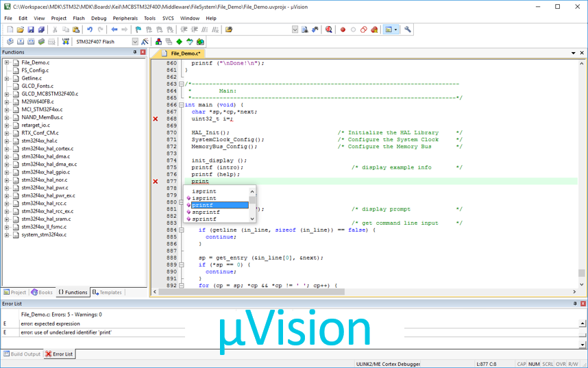Select the File_Demo.c* editor tab
588x368 pixels.
[x=182, y=53]
